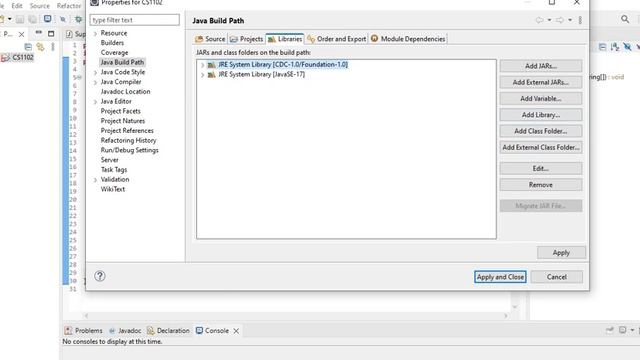The width and height of the screenshot is (640, 360).
Task: Select WikiText item
Action: (x=113, y=189)
